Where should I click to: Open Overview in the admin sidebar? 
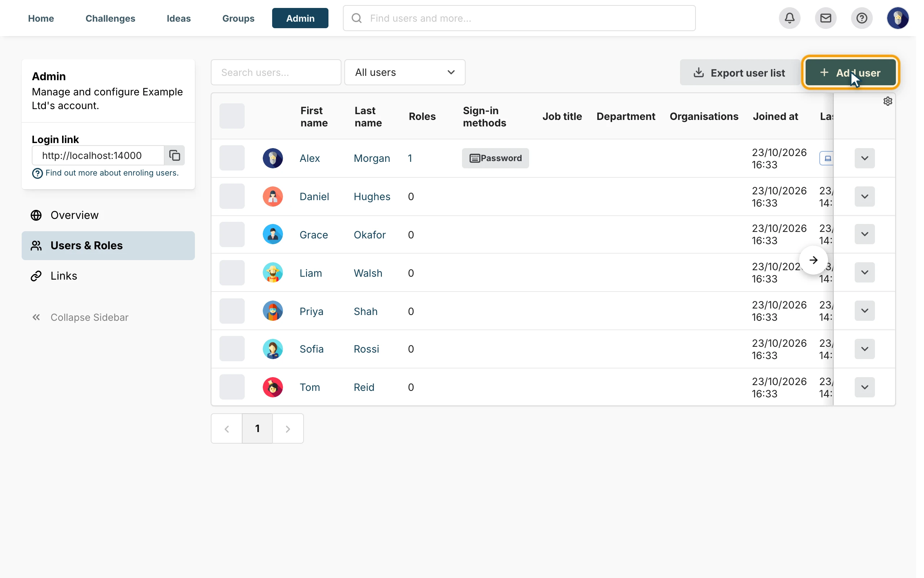[x=108, y=215]
